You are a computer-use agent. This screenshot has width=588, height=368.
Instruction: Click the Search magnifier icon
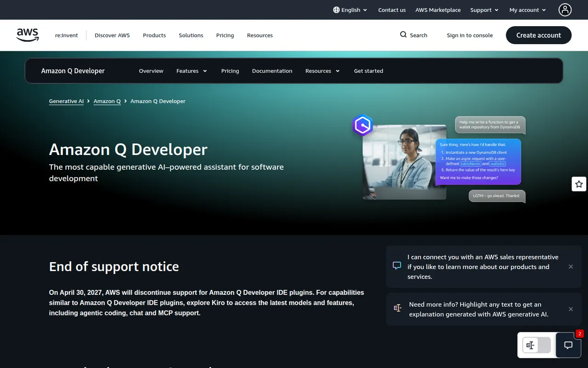point(403,34)
